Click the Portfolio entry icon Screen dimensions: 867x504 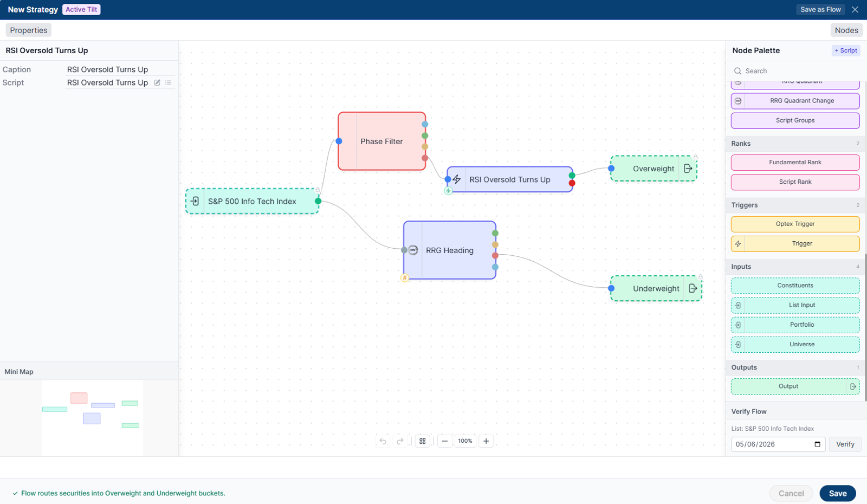click(738, 325)
